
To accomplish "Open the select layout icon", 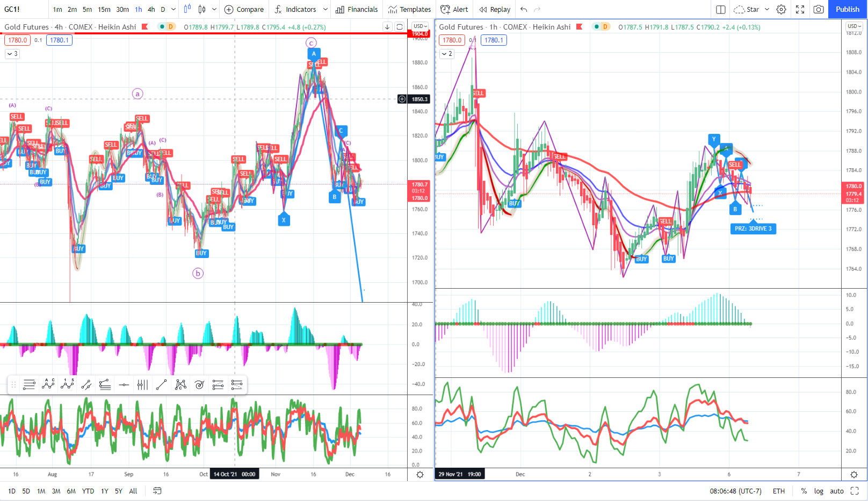I will tap(721, 9).
